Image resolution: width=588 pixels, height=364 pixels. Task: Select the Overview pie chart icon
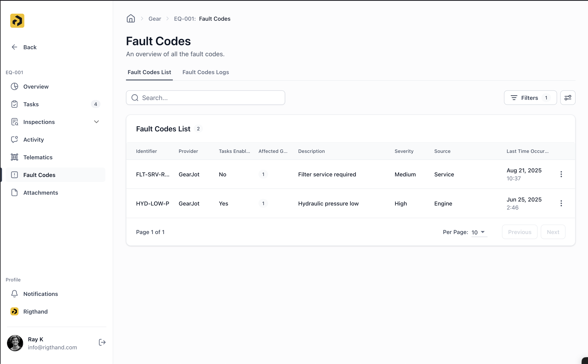[14, 86]
